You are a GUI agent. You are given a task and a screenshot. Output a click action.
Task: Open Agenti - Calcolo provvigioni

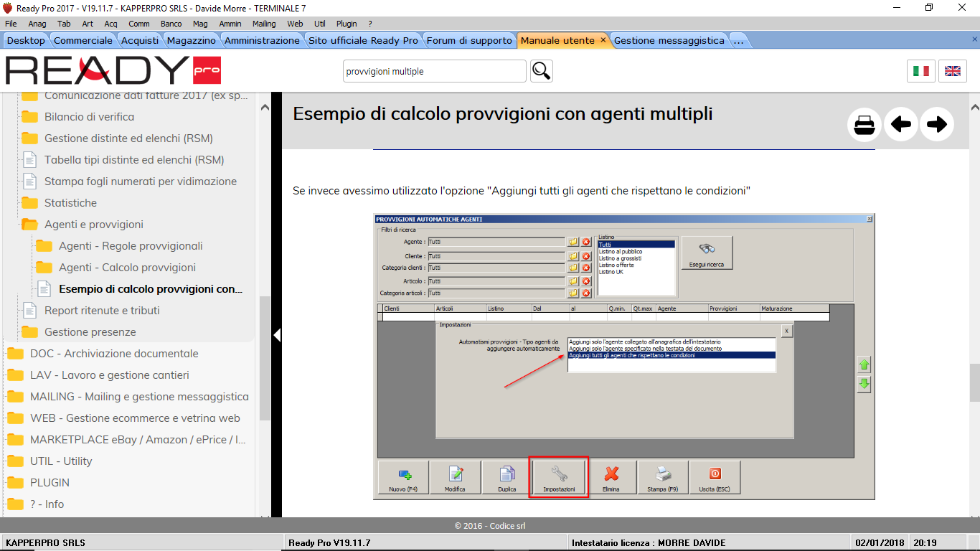(x=127, y=268)
